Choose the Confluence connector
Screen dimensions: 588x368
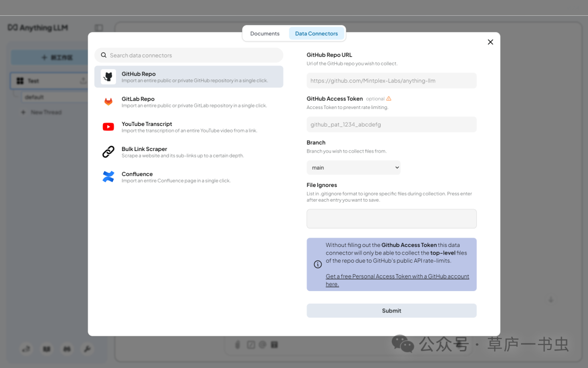188,177
